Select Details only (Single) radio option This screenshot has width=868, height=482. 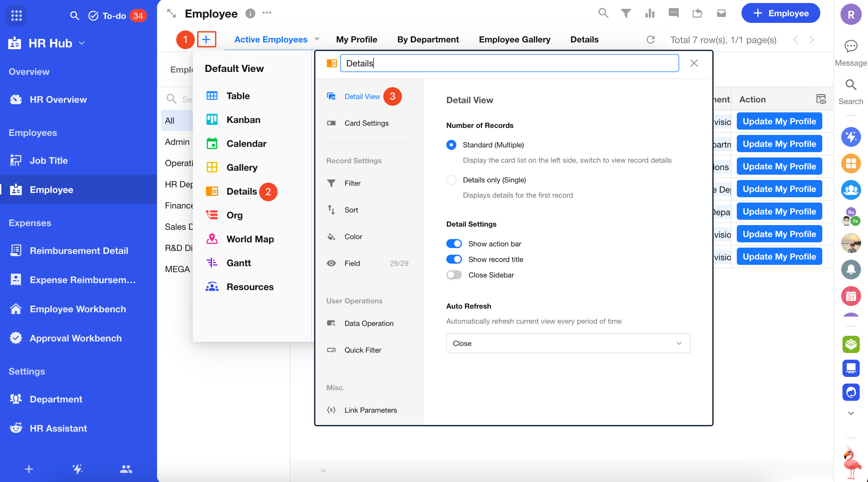coord(451,180)
